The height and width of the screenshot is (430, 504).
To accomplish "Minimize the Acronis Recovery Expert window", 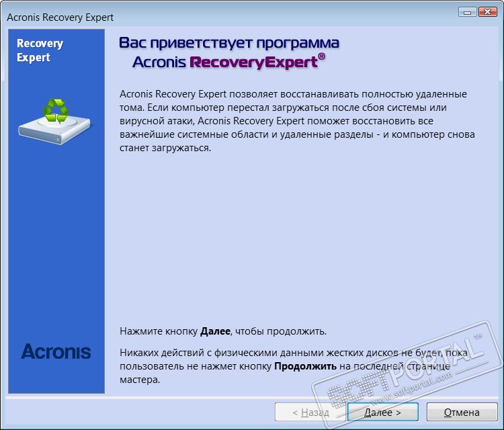I will [467, 12].
